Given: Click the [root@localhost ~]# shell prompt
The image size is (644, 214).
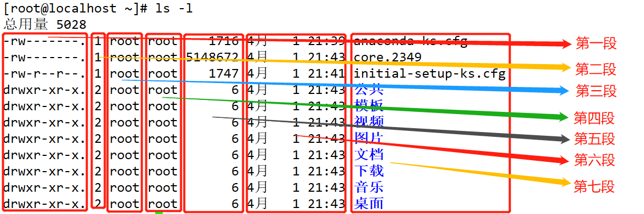Looking at the screenshot, I should [75, 9].
